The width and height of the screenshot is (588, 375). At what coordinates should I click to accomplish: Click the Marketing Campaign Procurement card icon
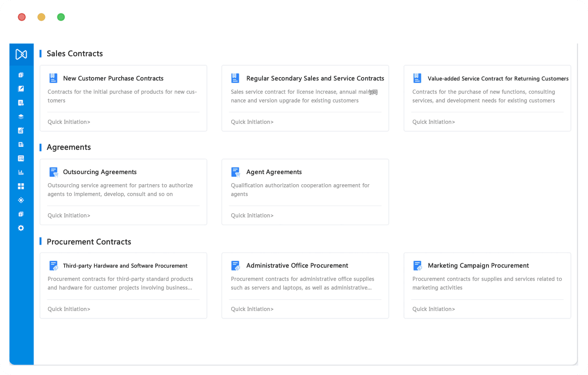pos(418,266)
